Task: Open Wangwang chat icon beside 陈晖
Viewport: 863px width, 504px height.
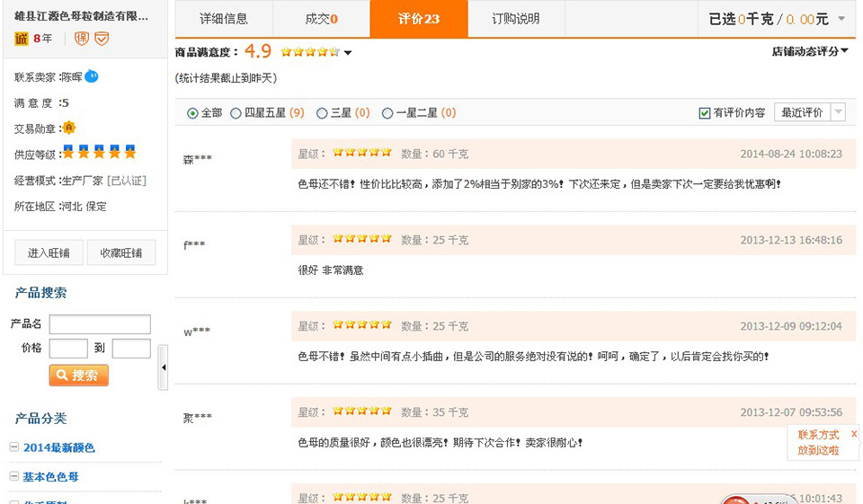Action: click(x=92, y=76)
